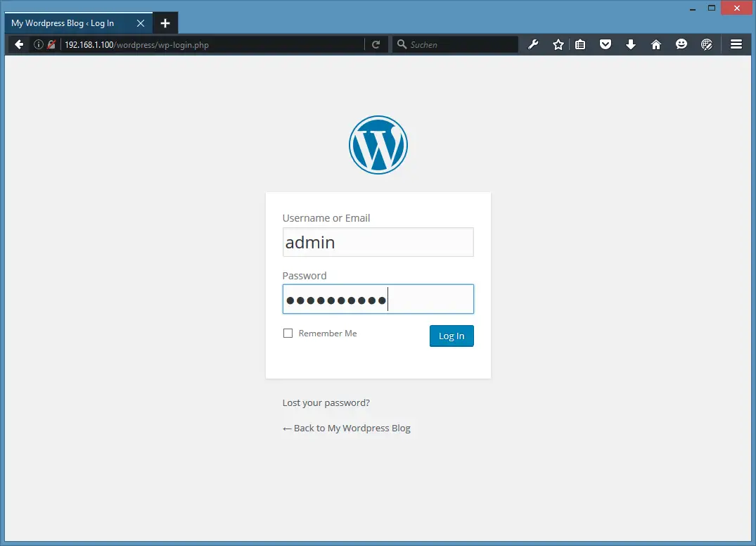Tick the Remember Me checkbox

[x=288, y=334]
